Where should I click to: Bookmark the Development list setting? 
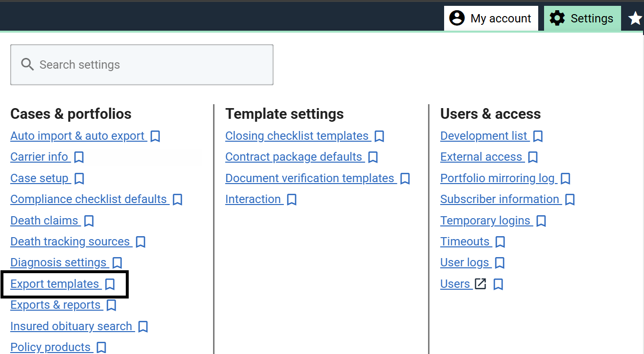538,136
